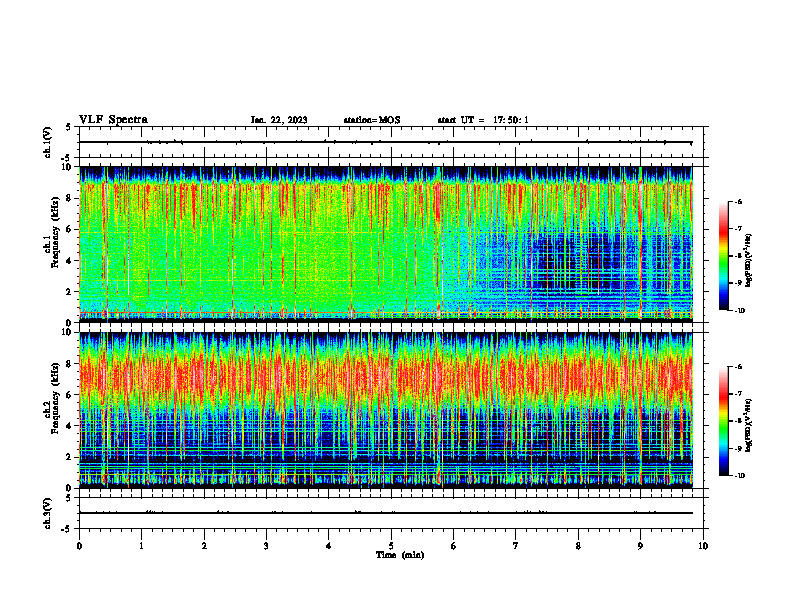This screenshot has height=612, width=792.
Task: Click time axis tick label "10"
Action: [x=703, y=546]
